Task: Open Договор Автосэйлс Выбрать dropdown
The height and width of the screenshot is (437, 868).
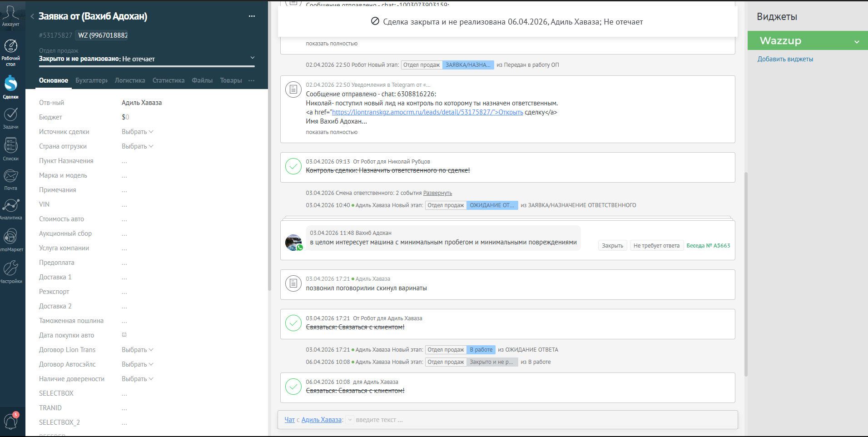Action: tap(138, 364)
